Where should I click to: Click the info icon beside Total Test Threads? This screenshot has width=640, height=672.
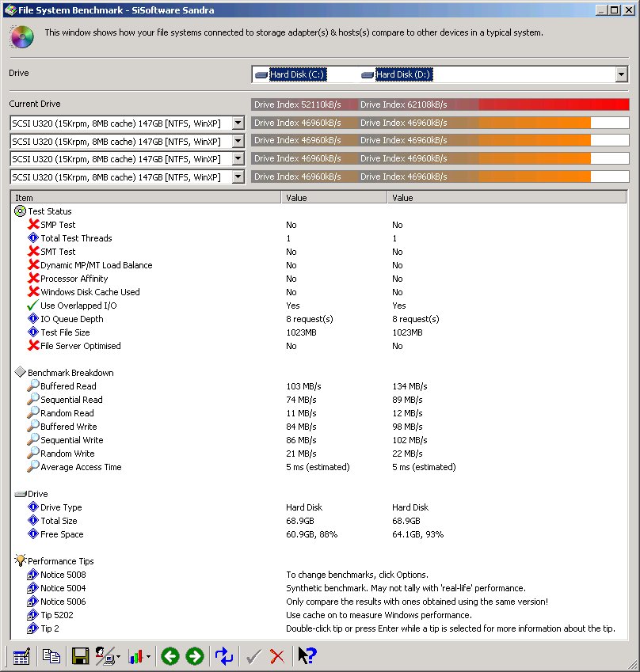click(x=33, y=237)
